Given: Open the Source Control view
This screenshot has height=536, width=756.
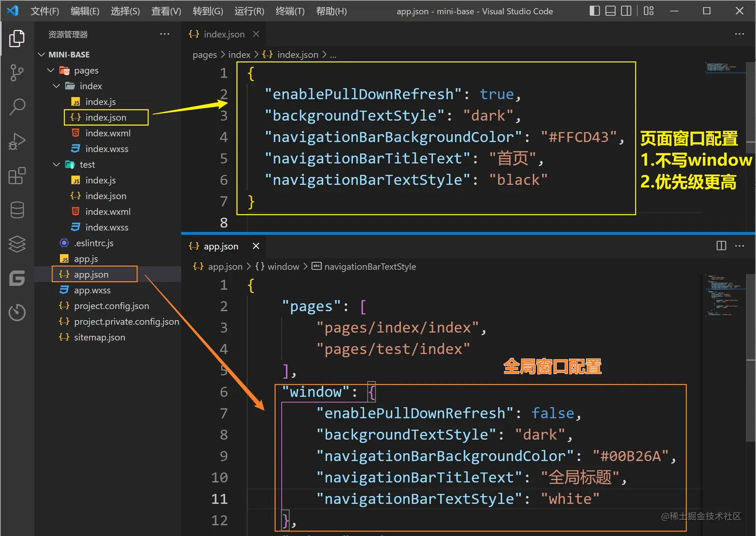Looking at the screenshot, I should [17, 73].
